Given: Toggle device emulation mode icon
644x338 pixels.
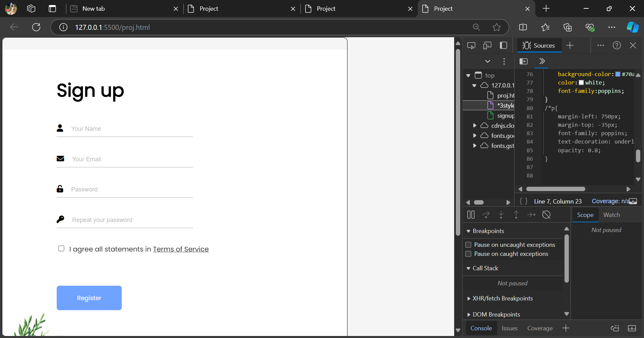Looking at the screenshot, I should pos(487,46).
